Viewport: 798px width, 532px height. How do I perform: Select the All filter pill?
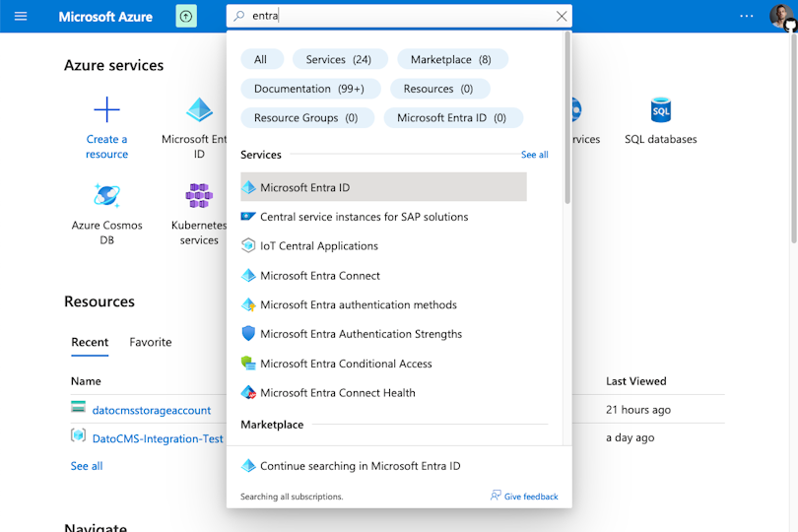pyautogui.click(x=260, y=59)
